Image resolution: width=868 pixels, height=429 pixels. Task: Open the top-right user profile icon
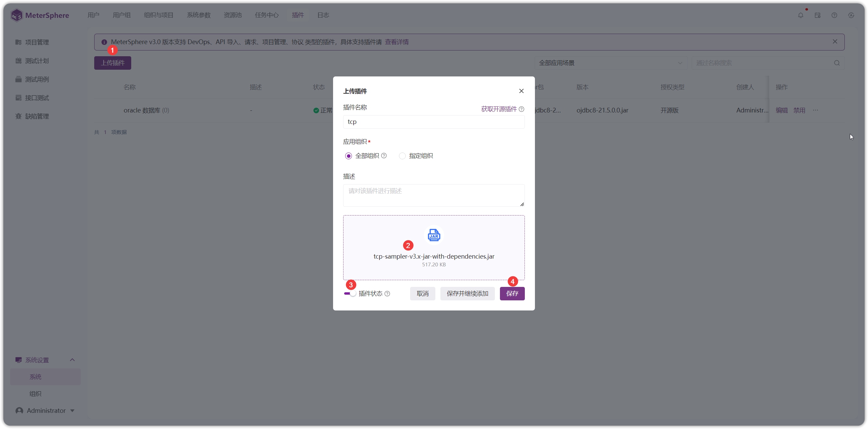tap(851, 15)
